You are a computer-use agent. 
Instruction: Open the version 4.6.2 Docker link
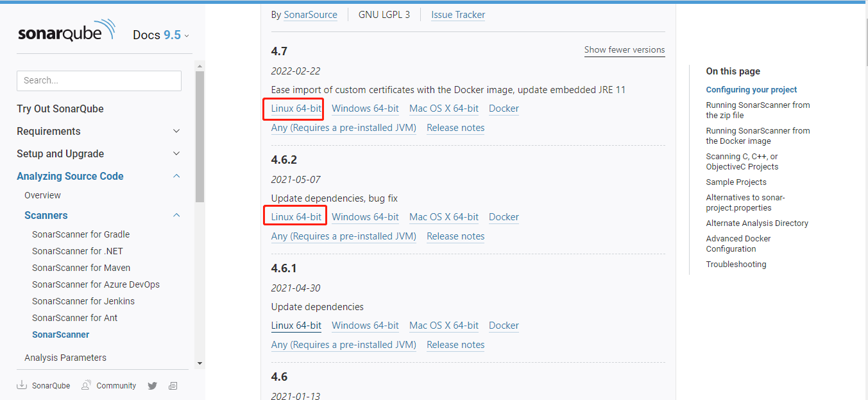(x=504, y=217)
